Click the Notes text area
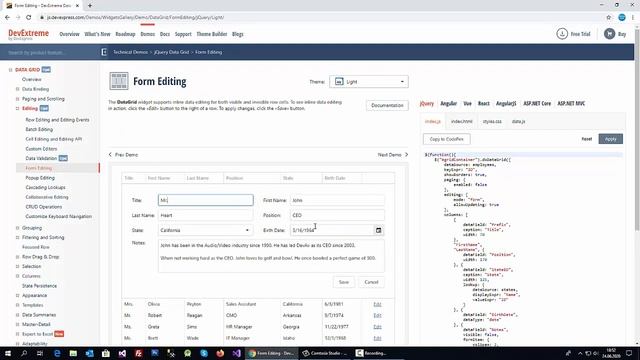This screenshot has height=360, width=640. click(271, 256)
